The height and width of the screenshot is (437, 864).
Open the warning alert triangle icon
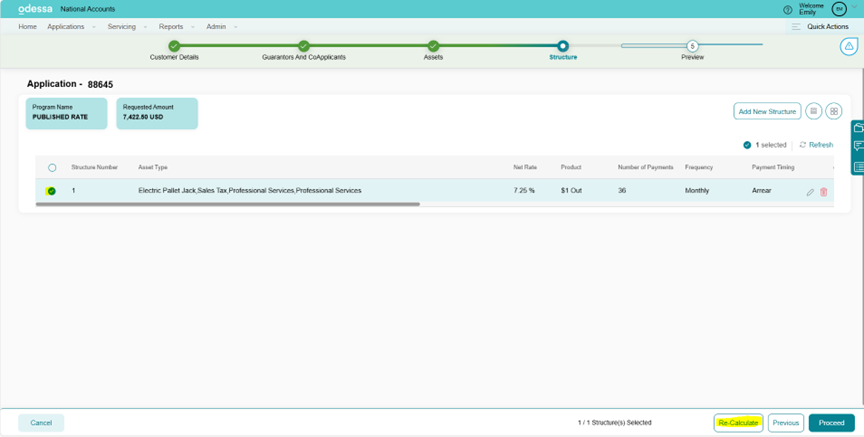(848, 47)
